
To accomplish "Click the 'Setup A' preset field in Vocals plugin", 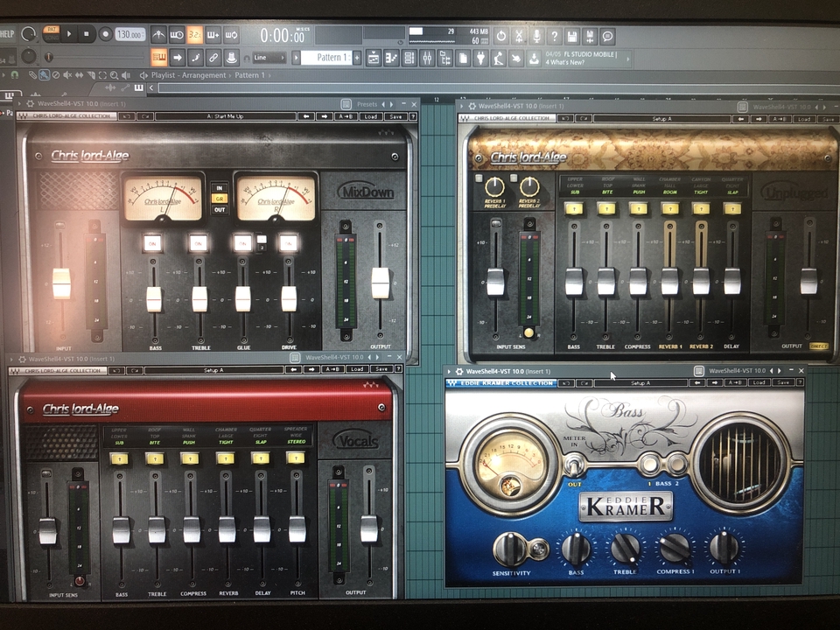I will click(x=213, y=369).
